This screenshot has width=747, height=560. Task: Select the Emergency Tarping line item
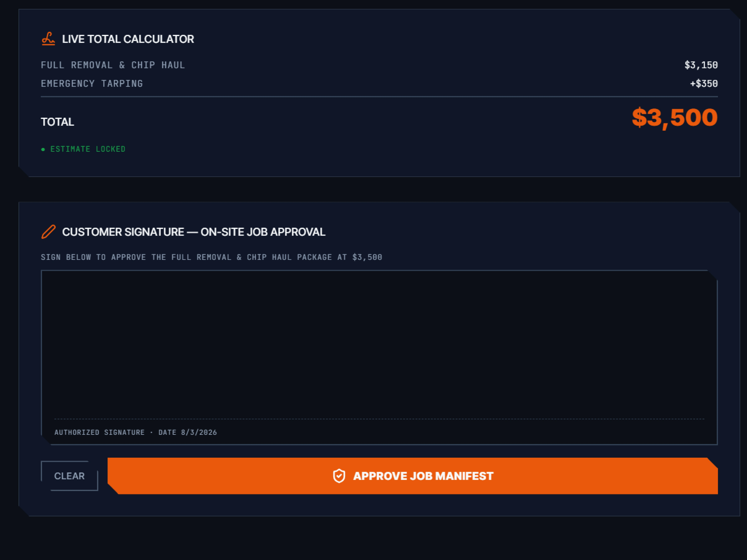tap(379, 83)
